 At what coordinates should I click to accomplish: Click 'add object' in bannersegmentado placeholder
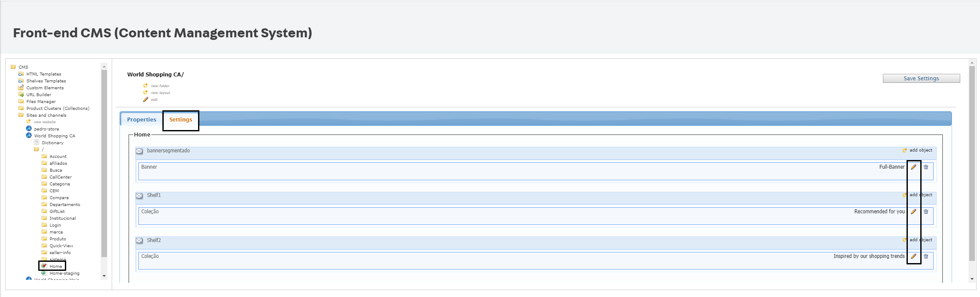pos(920,150)
